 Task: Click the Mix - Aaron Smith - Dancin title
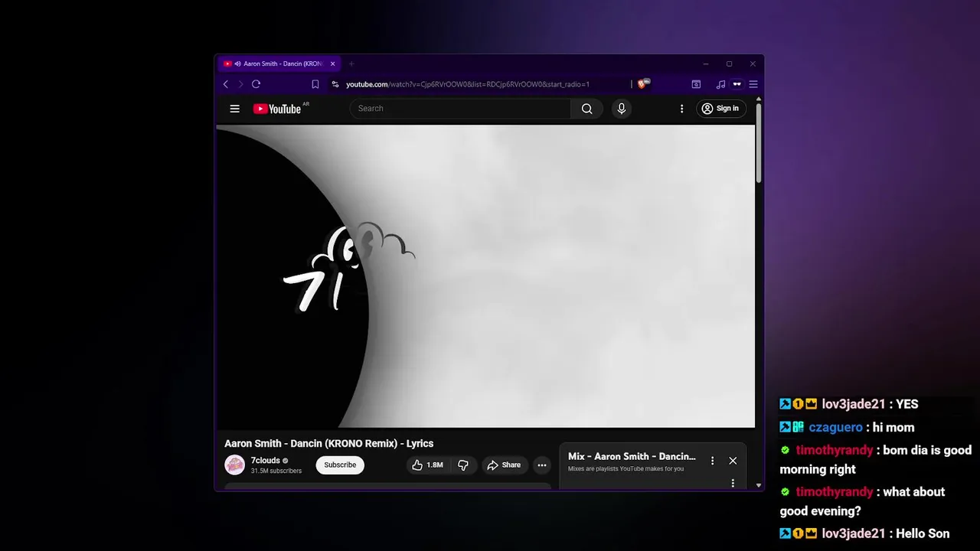click(x=632, y=457)
